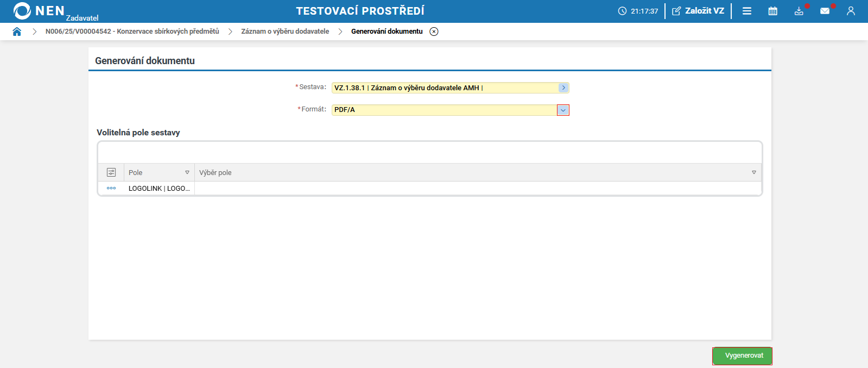Click the Pole column header
This screenshot has width=868, height=368.
click(x=159, y=172)
